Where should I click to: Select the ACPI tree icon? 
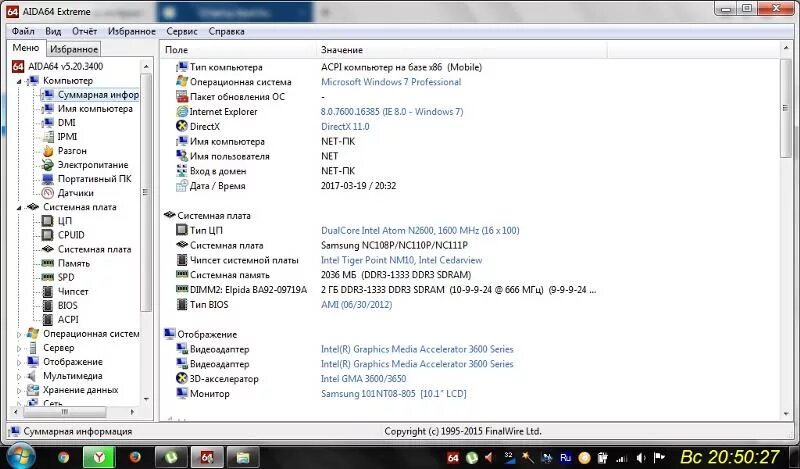point(47,319)
